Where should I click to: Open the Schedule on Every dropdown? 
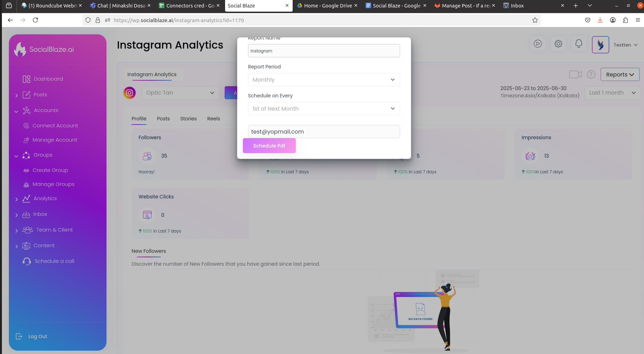(324, 108)
